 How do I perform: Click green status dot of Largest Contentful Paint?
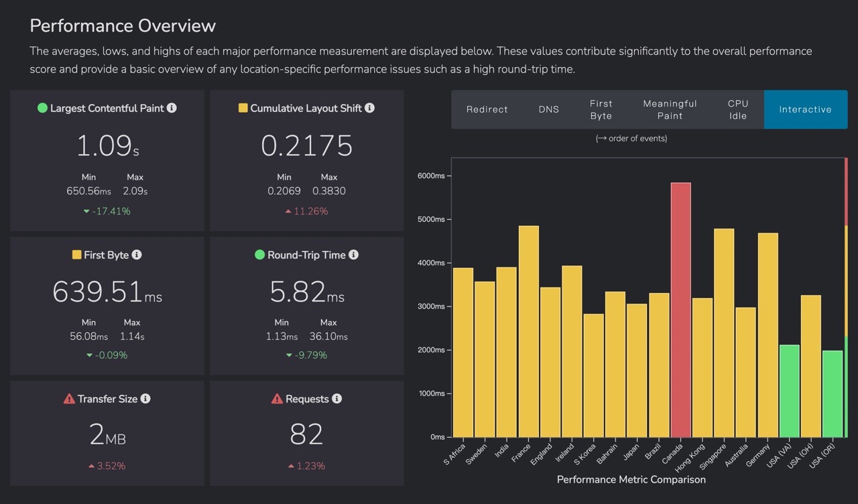click(42, 108)
